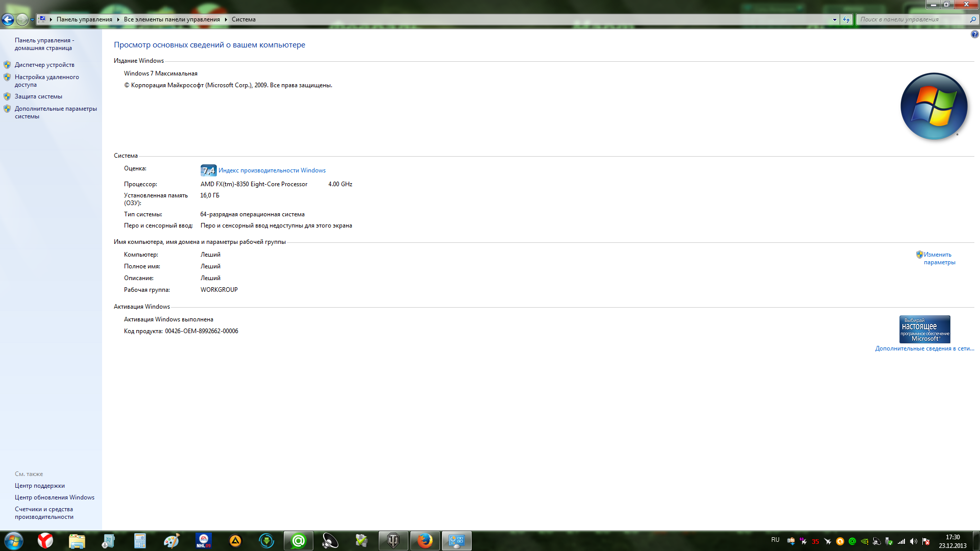980x551 pixels.
Task: Click processor text 'AMD FX(tm)-8350 Eight-Core Processor'
Action: (x=254, y=184)
